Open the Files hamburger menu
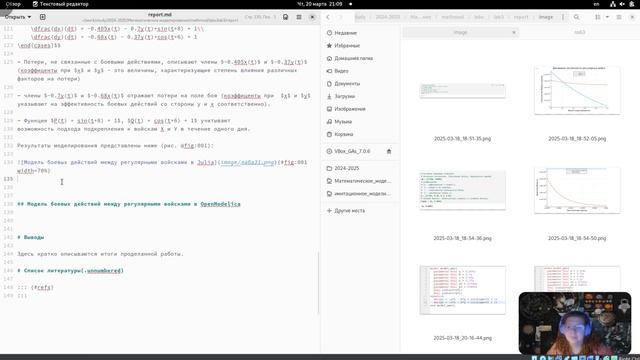Viewport: 640px width, 360px height. 619,17
